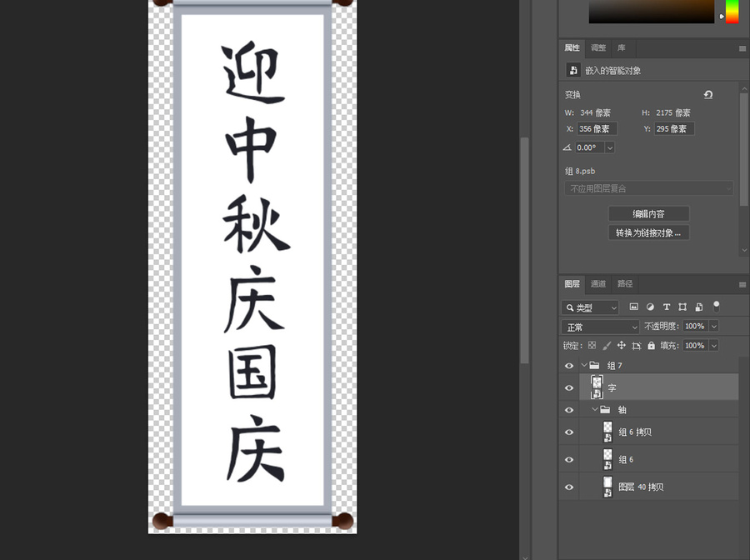Toggle layer filtering on/off switch

716,307
